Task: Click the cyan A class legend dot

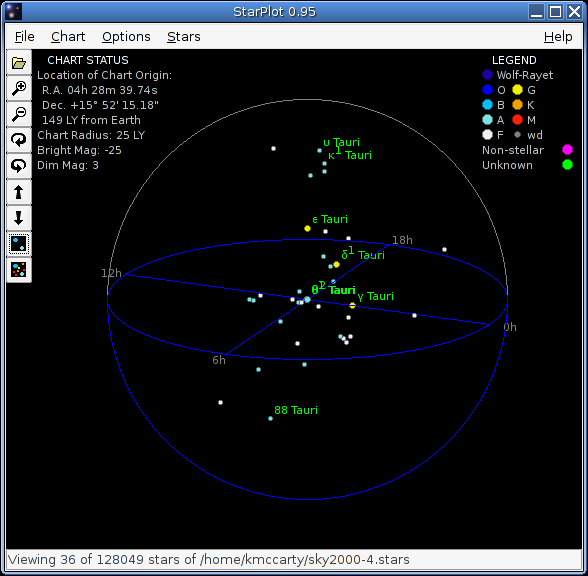Action: [x=488, y=120]
